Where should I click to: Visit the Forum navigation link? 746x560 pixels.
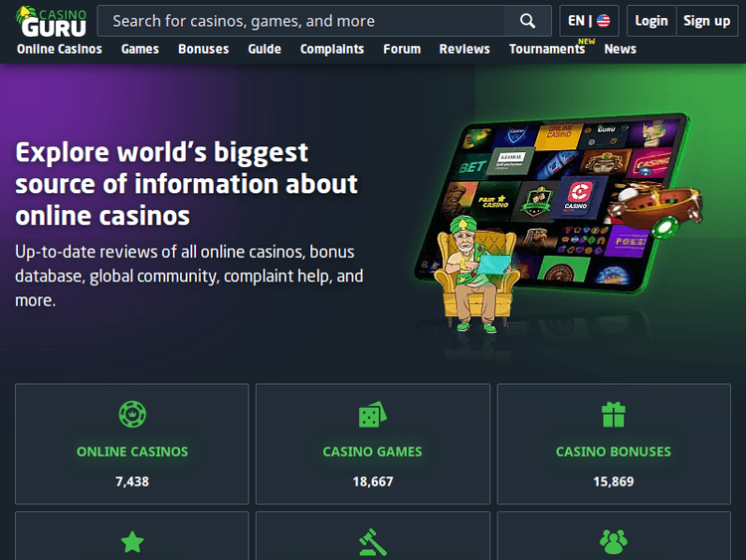(402, 49)
